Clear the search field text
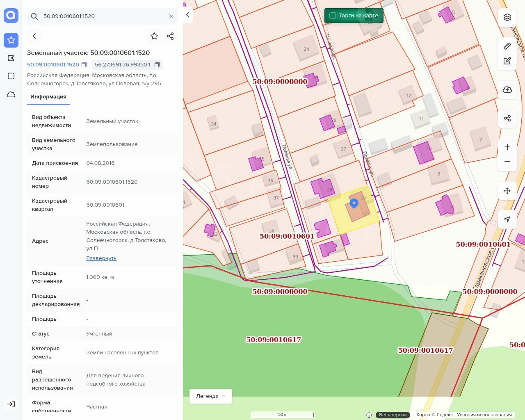 171,16
